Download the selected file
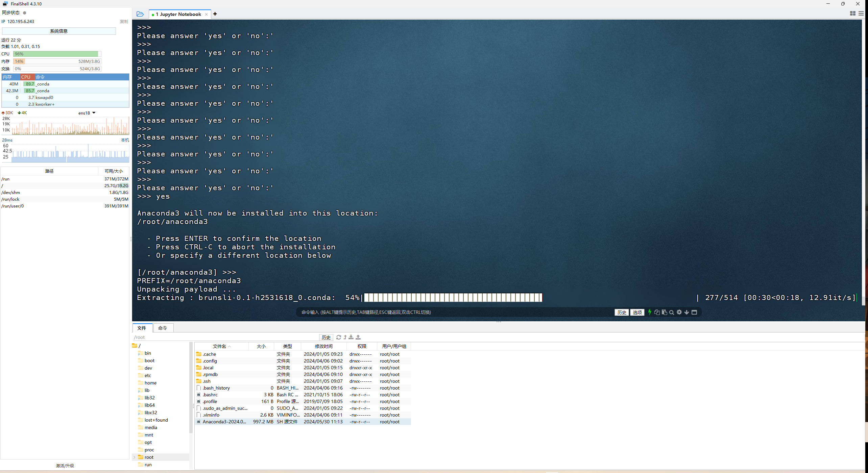This screenshot has height=473, width=868. (351, 337)
